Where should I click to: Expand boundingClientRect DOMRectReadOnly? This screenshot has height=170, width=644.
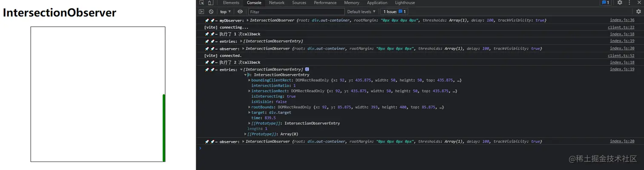pyautogui.click(x=250, y=80)
